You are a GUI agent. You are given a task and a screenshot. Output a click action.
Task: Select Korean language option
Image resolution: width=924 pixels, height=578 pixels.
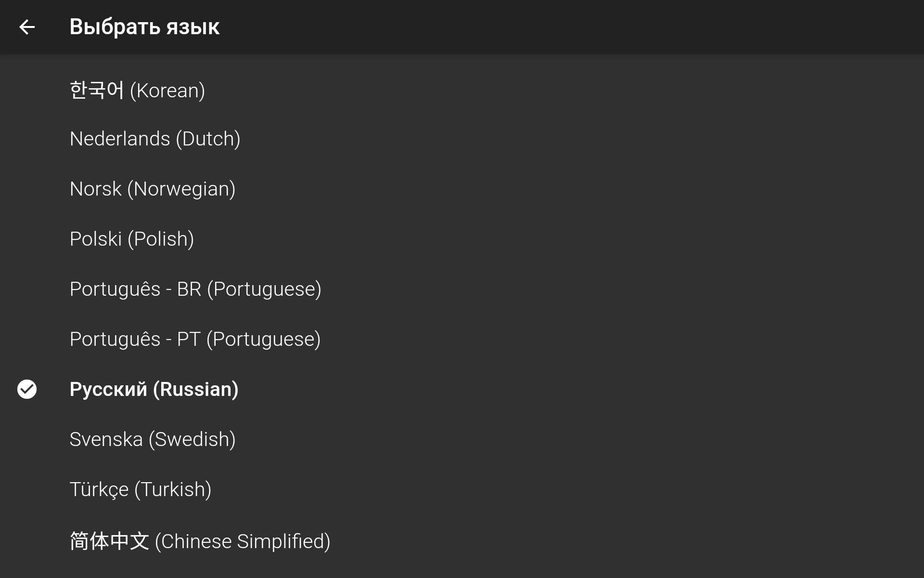click(137, 91)
